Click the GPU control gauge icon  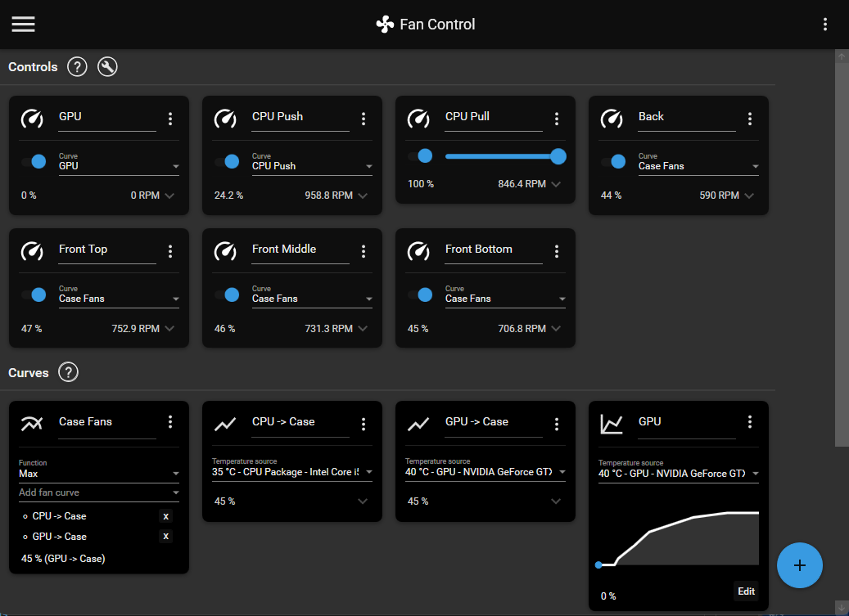[32, 119]
